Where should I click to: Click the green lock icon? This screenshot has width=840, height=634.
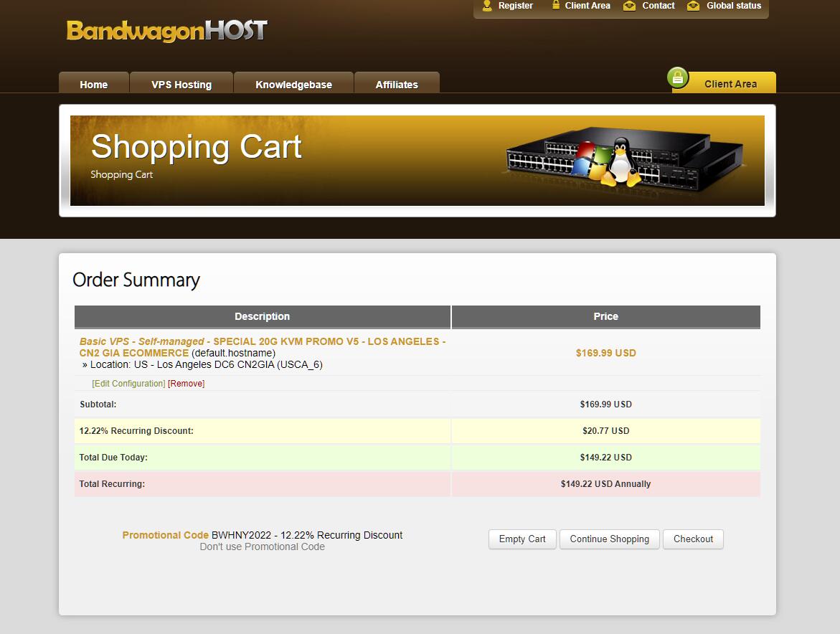coord(677,77)
